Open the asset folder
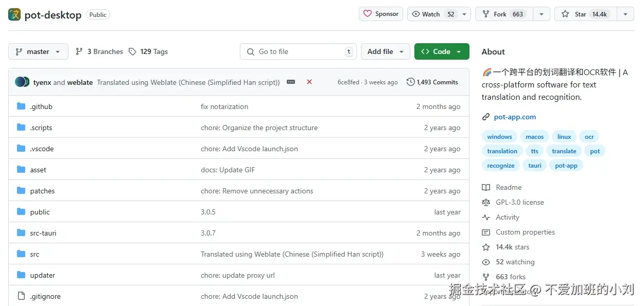The image size is (644, 306). [38, 170]
